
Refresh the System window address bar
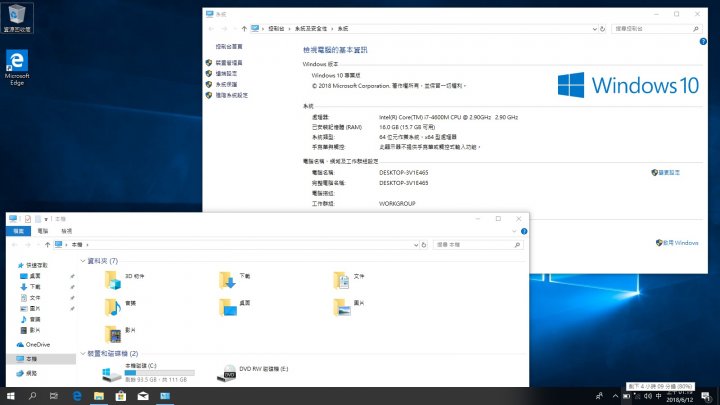602,28
